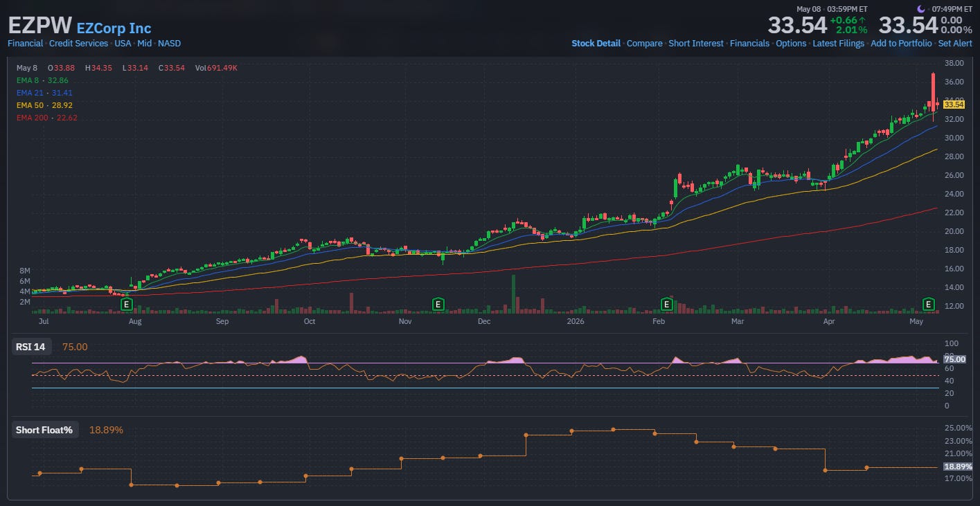This screenshot has width=980, height=506.
Task: Click the 18.89% short float axis tag
Action: coord(958,467)
